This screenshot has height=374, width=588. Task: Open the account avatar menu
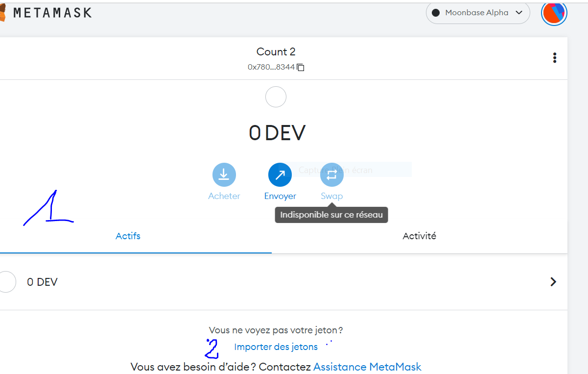click(x=554, y=13)
